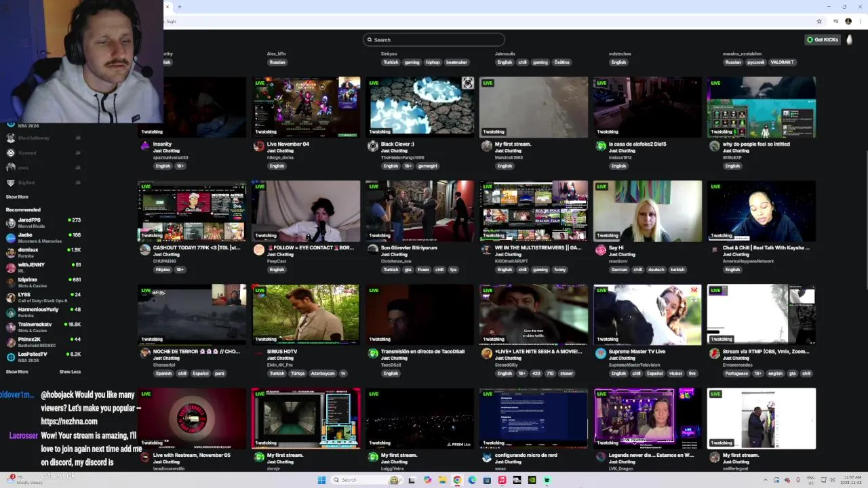The image size is (868, 488).
Task: Open Microsoft Edge from the taskbar
Action: click(x=472, y=480)
